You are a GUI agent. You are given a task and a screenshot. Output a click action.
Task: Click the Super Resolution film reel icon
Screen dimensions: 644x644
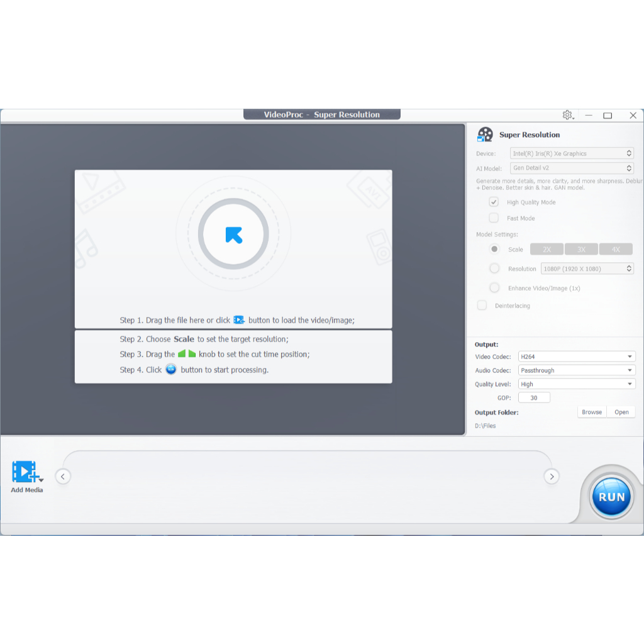485,135
